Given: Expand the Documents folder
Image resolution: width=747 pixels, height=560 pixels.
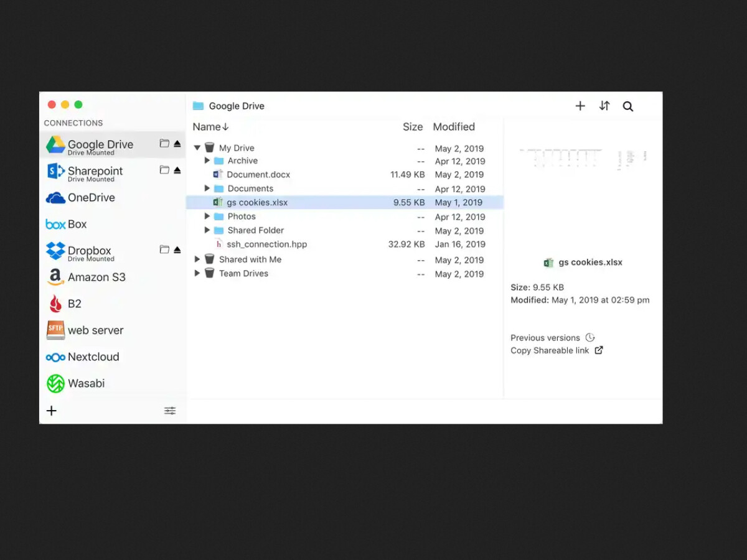Looking at the screenshot, I should pos(207,188).
